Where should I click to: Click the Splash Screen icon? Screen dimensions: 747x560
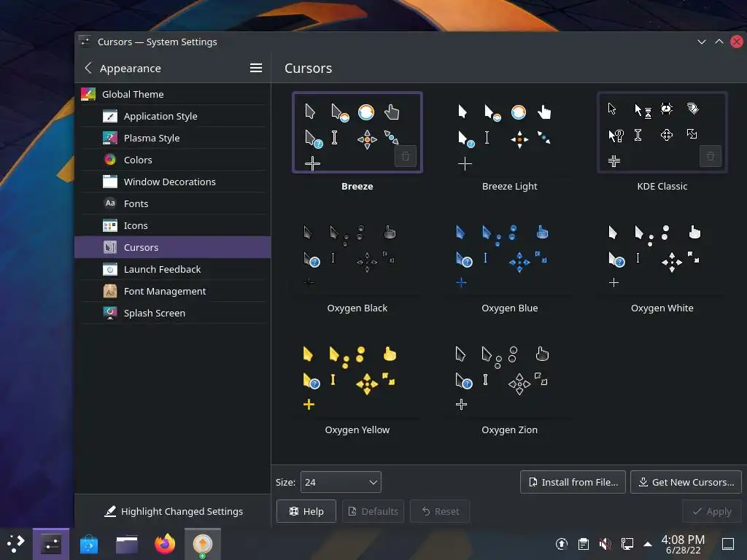coord(110,313)
